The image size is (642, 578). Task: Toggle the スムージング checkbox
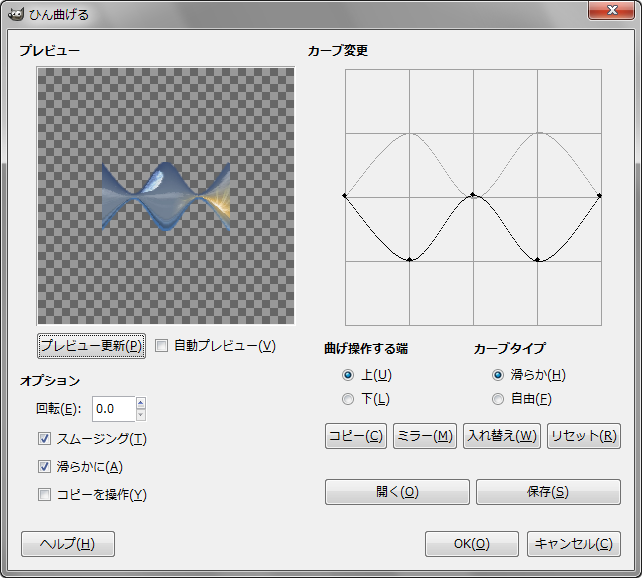point(44,439)
